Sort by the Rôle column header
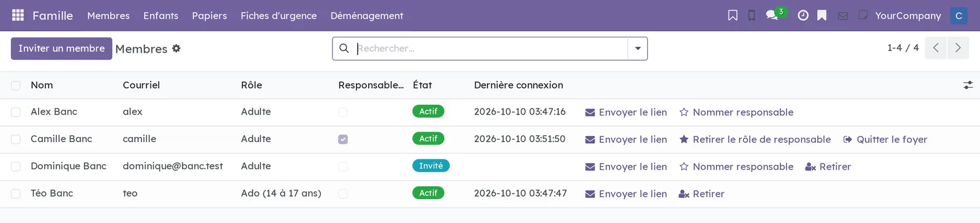This screenshot has width=980, height=223. coord(251,85)
